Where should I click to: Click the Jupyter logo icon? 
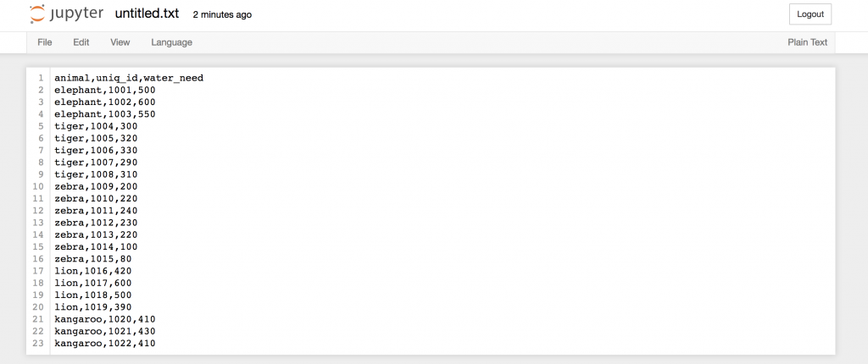click(37, 14)
